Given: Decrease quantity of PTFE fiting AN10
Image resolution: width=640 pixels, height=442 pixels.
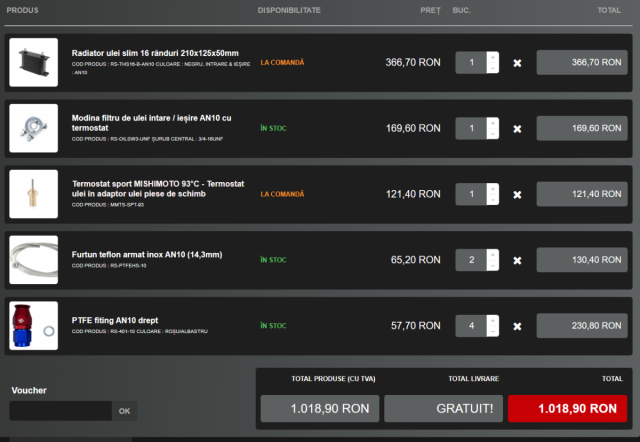Looking at the screenshot, I should coord(492,332).
